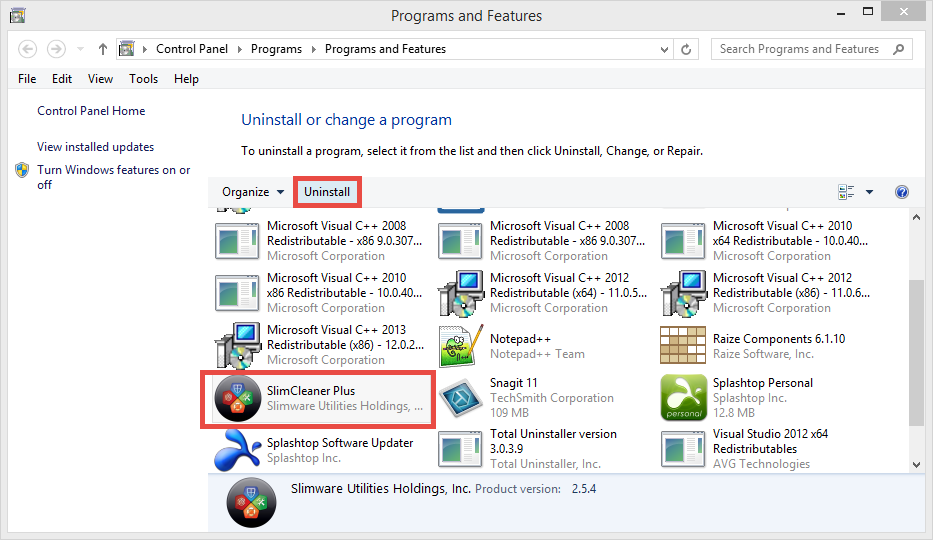Expand chevron after Programs breadcrumb

314,49
